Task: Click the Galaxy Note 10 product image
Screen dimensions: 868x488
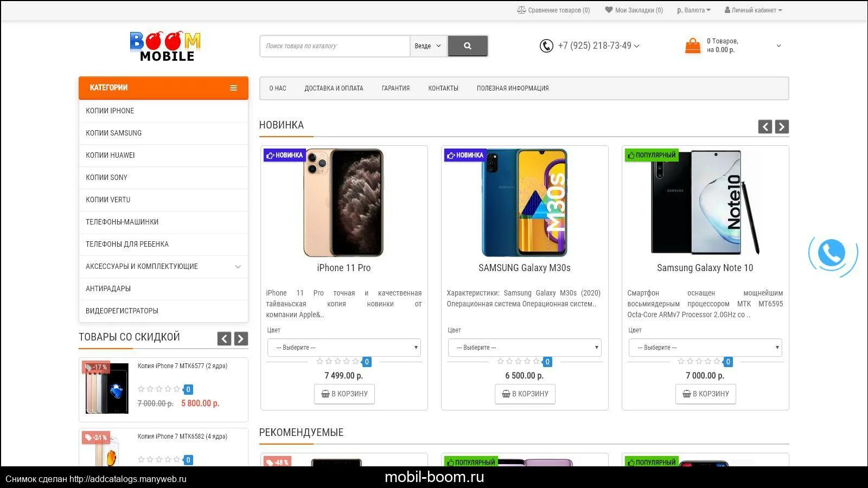Action: coord(705,202)
